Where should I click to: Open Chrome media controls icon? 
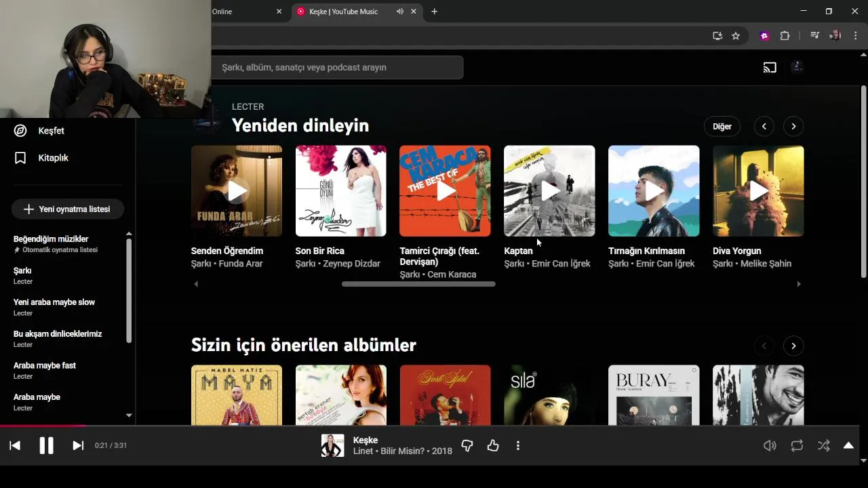pyautogui.click(x=815, y=35)
